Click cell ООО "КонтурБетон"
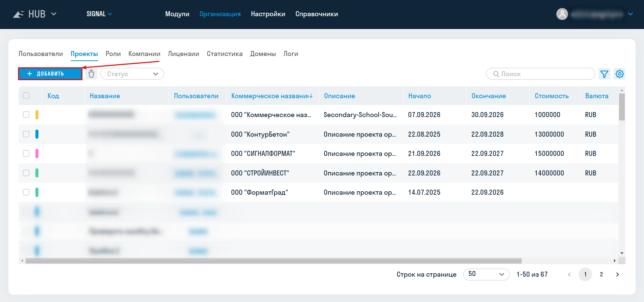This screenshot has height=302, width=644. click(260, 134)
